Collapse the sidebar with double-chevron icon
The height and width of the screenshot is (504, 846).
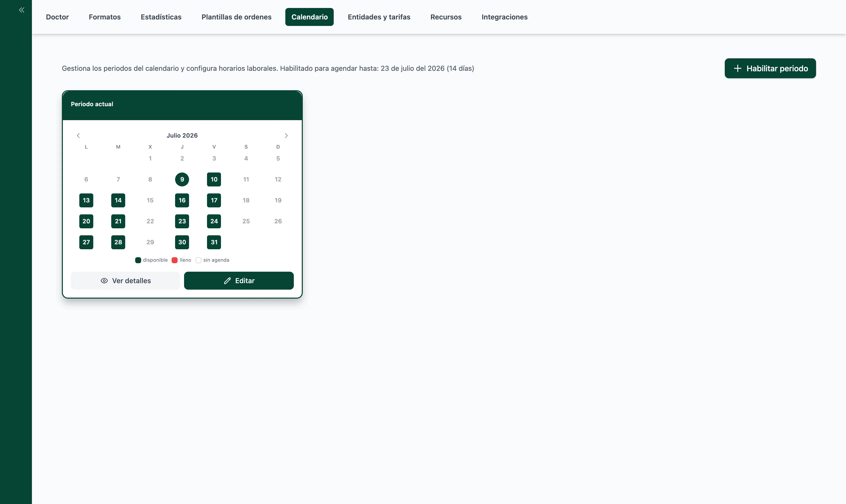[x=21, y=10]
